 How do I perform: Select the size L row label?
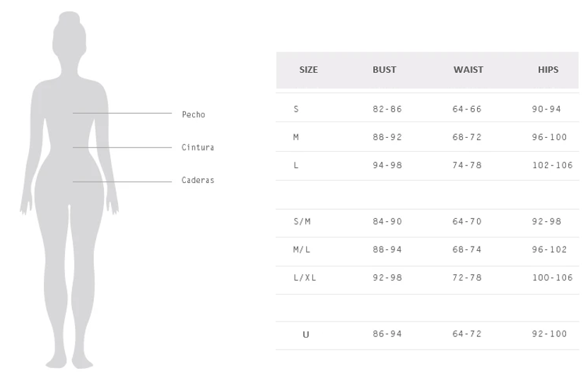pos(296,165)
